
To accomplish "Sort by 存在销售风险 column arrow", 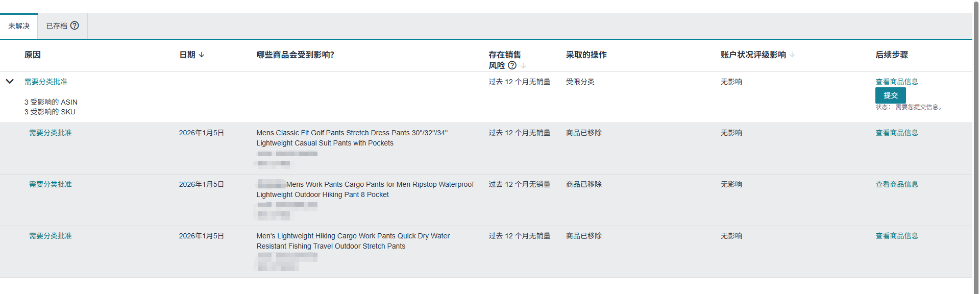I will (x=523, y=66).
